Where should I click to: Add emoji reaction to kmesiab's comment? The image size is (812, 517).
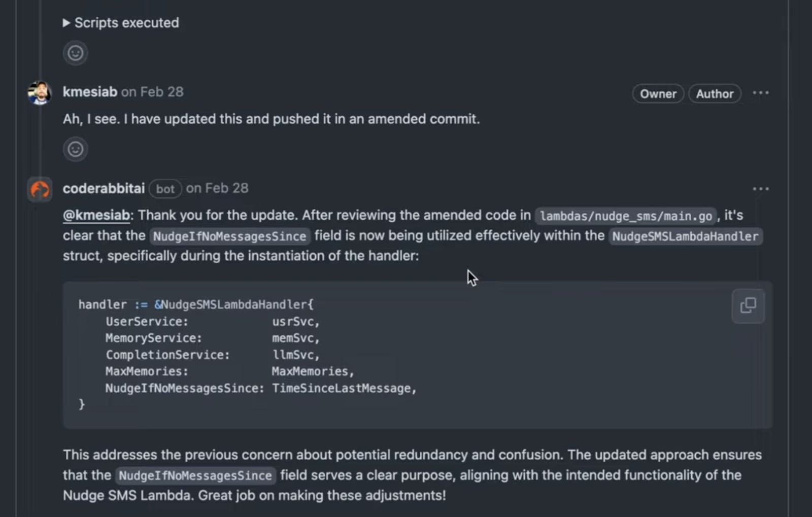(x=76, y=149)
